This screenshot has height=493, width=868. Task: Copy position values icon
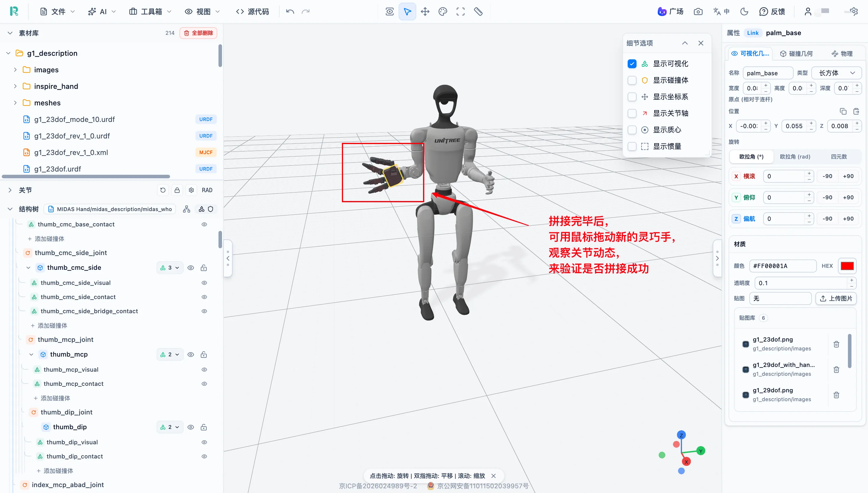click(843, 111)
